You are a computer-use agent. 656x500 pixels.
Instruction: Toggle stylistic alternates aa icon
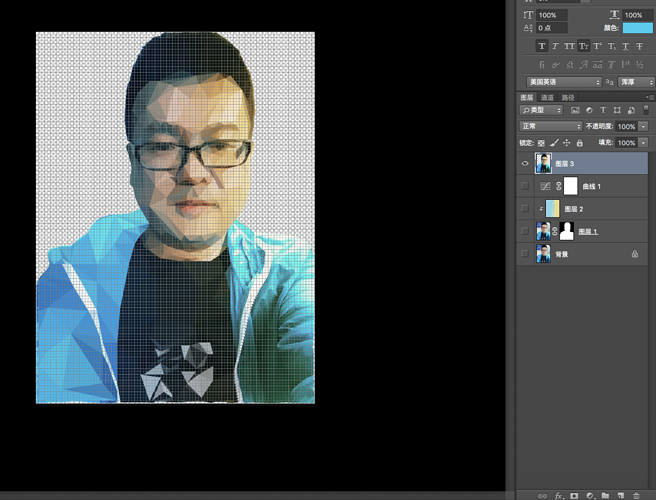[597, 64]
